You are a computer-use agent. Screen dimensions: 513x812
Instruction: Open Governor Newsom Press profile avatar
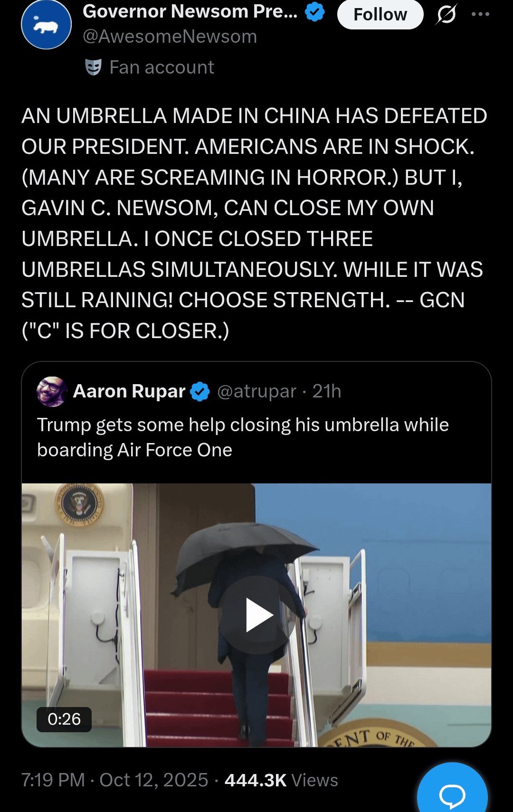[x=46, y=25]
